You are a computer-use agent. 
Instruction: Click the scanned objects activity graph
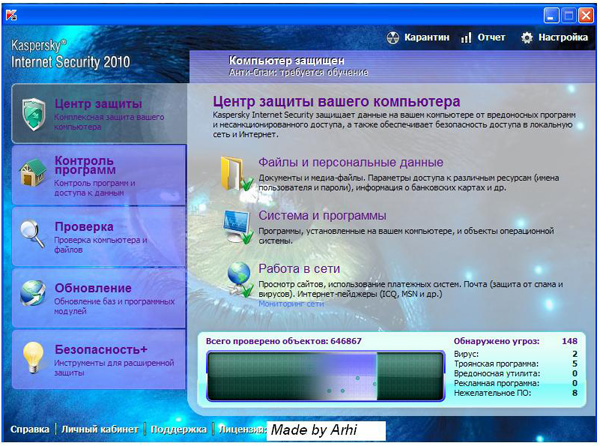(x=326, y=376)
